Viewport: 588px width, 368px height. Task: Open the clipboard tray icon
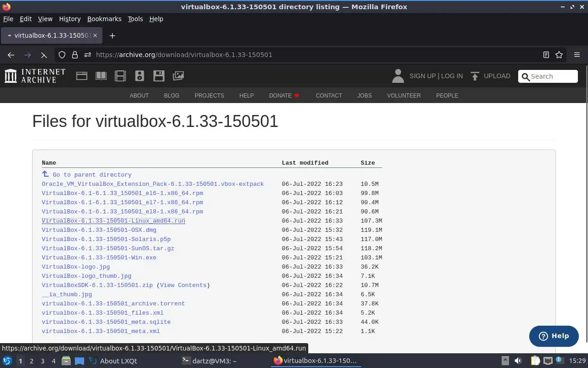click(536, 361)
